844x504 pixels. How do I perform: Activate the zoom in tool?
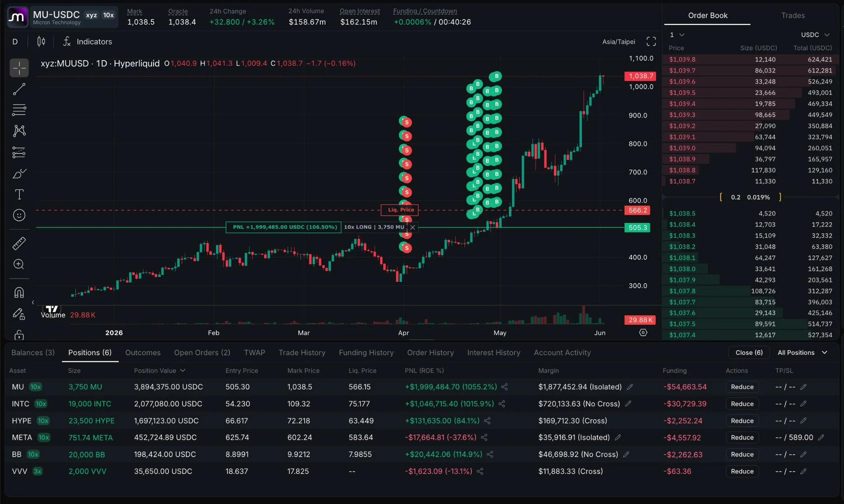[x=19, y=264]
